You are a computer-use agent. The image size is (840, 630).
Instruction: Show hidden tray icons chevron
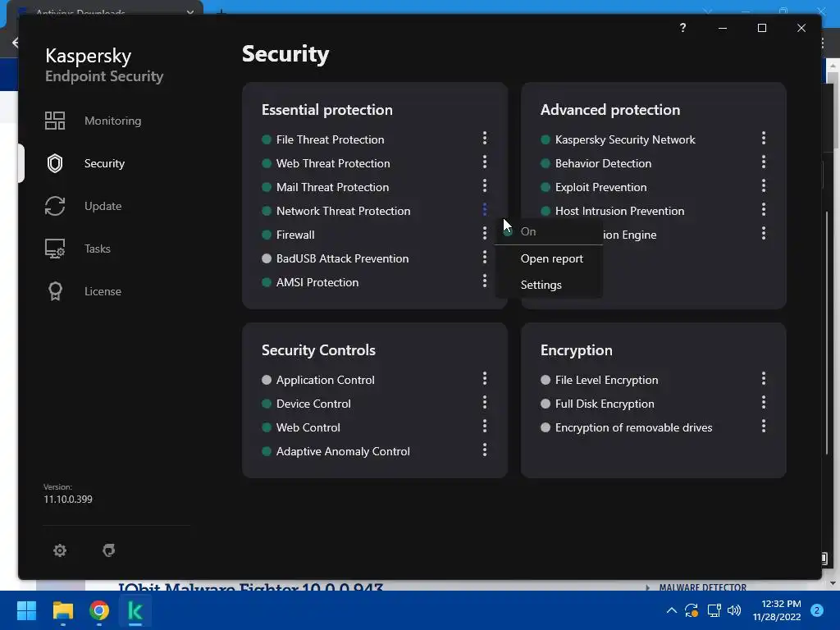coord(671,610)
